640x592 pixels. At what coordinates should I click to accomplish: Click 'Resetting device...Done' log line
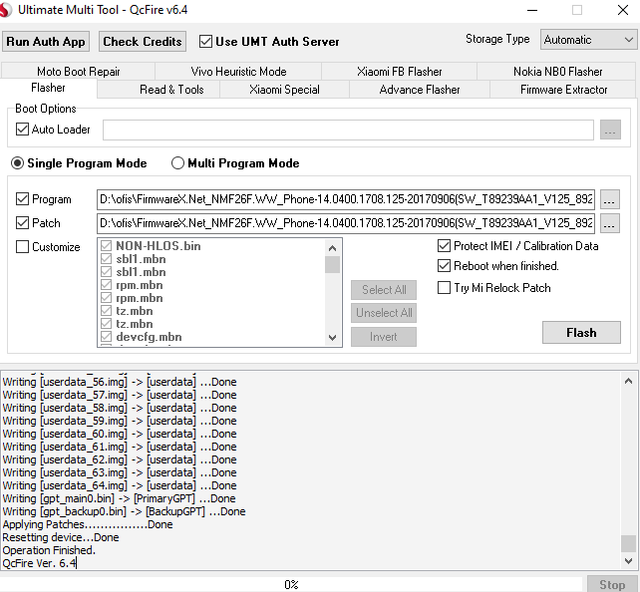[x=61, y=537]
